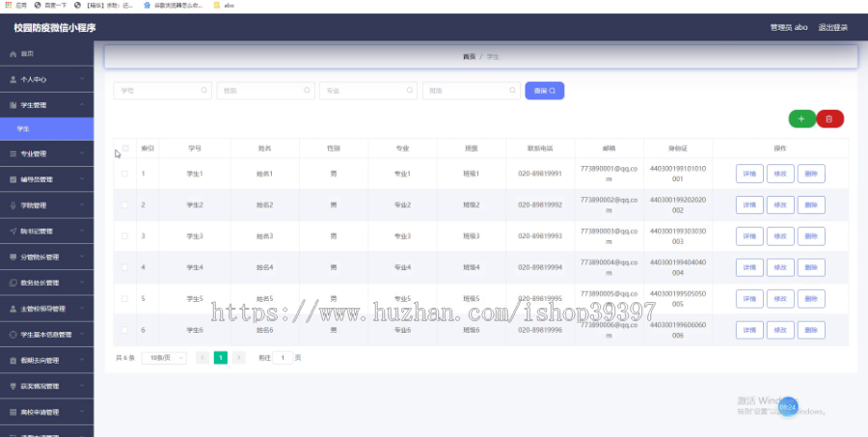The image size is (868, 437).
Task: Click the home icon beside 首页
Action: point(14,54)
